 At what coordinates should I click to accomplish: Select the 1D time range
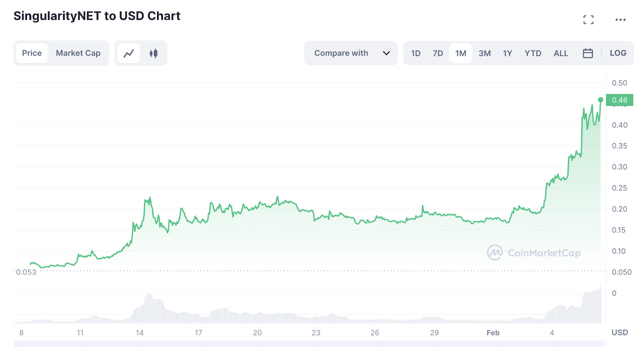point(416,53)
